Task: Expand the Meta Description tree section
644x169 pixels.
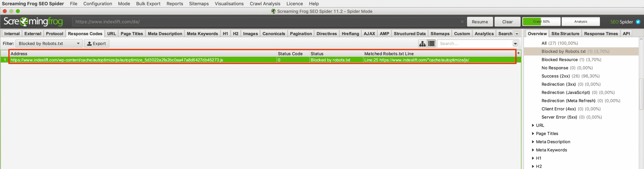Action: [533, 142]
